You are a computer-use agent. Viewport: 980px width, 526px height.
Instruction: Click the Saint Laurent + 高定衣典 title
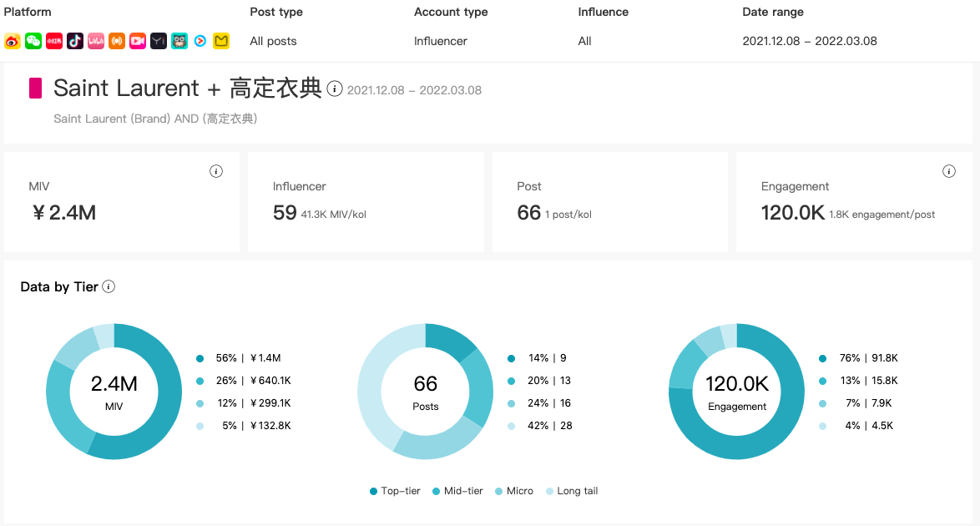[x=188, y=89]
